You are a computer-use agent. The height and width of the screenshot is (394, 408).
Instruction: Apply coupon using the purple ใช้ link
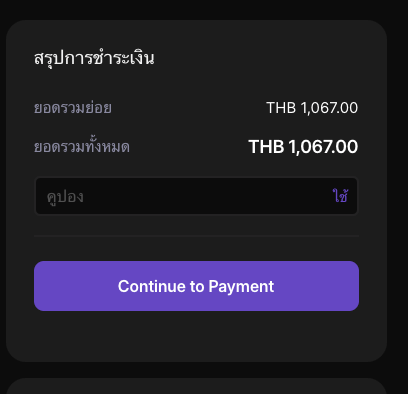[x=340, y=196]
